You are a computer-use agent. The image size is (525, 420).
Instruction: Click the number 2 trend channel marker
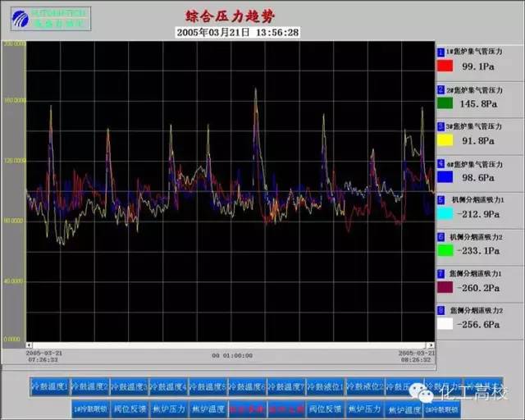click(441, 89)
